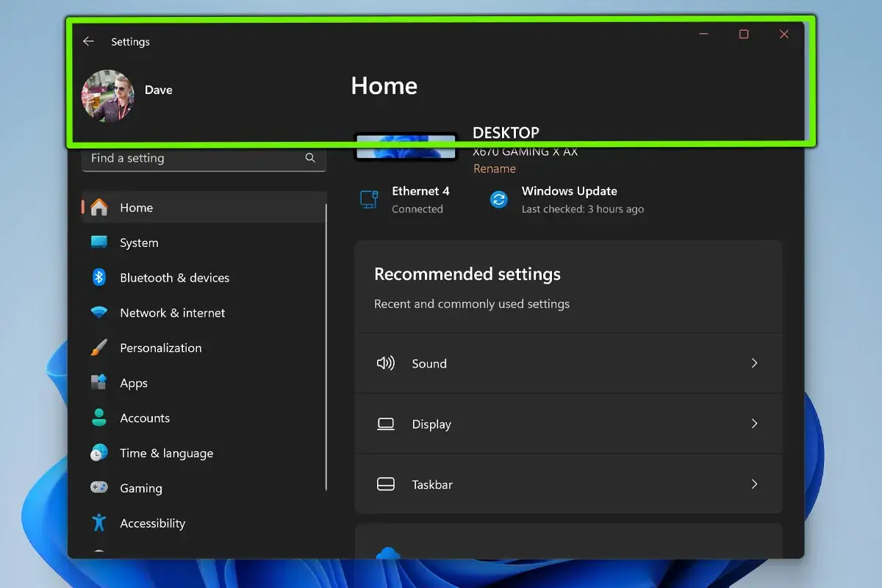The height and width of the screenshot is (588, 882).
Task: Close the Settings window
Action: pos(784,35)
